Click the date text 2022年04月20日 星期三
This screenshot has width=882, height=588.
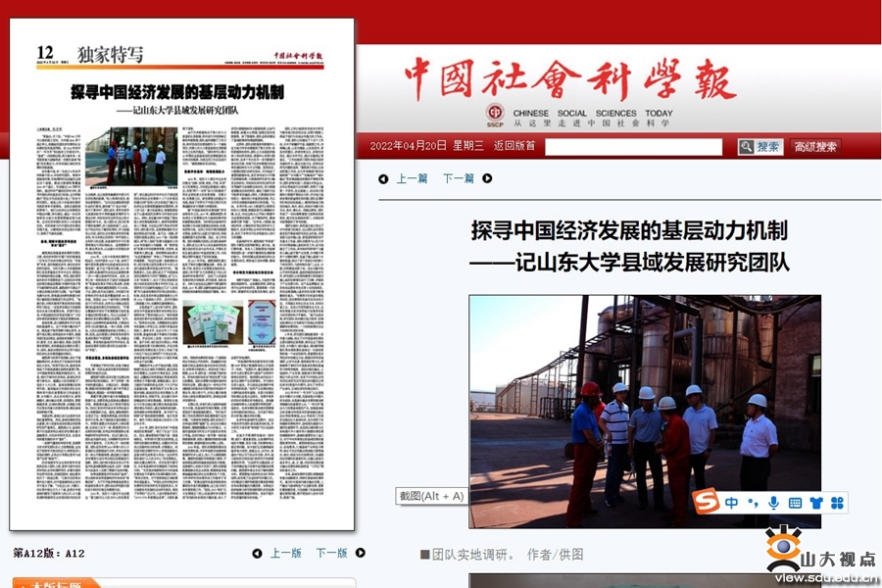click(426, 146)
